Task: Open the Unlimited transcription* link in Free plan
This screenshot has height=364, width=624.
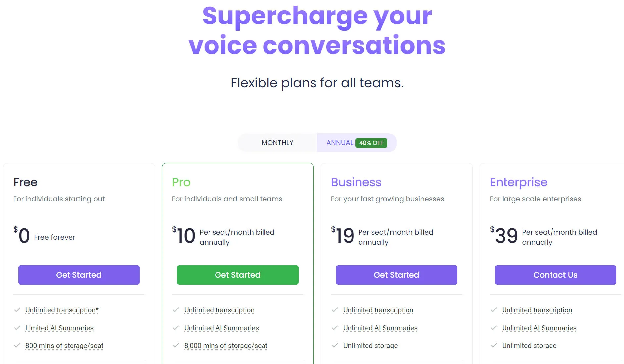Action: [62, 310]
